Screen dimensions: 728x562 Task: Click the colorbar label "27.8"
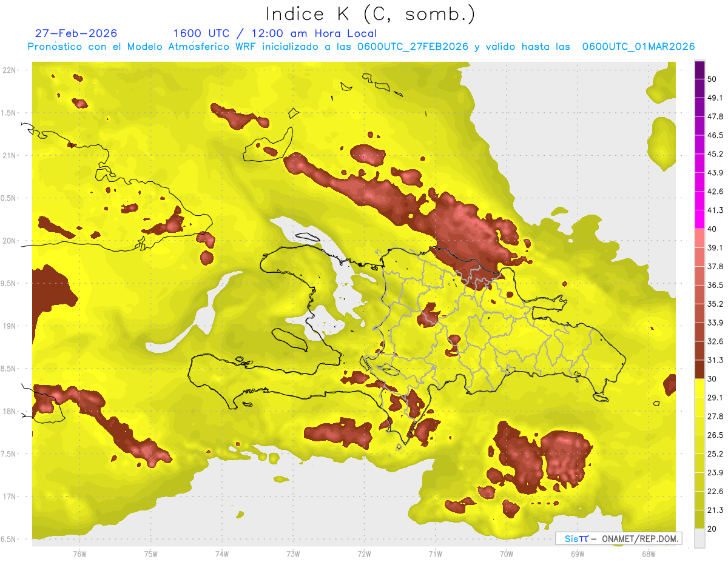click(x=715, y=416)
